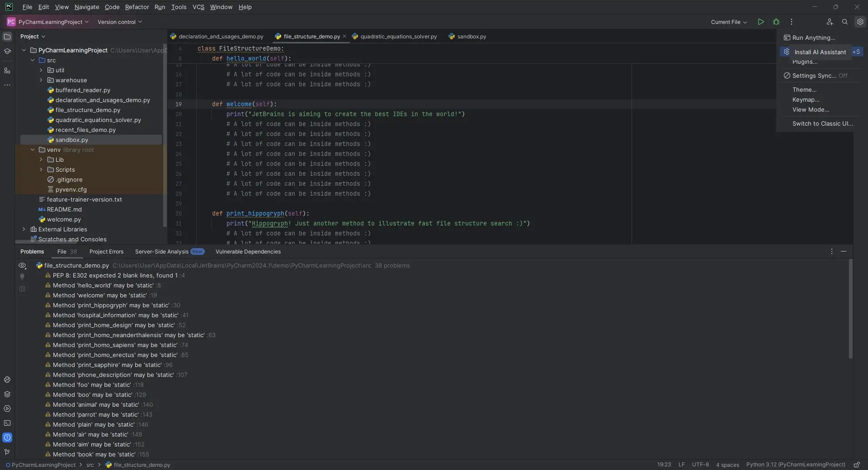The height and width of the screenshot is (470, 868).
Task: Open the Structure tool window icon
Action: click(7, 70)
